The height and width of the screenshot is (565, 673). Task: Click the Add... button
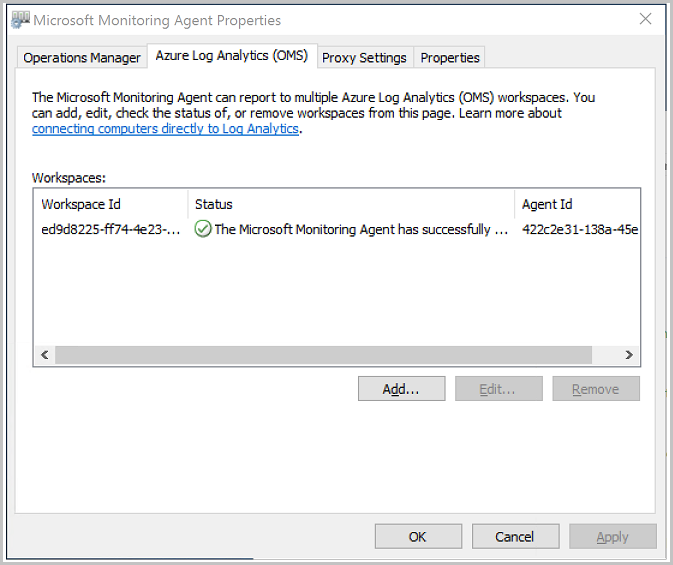click(x=402, y=389)
